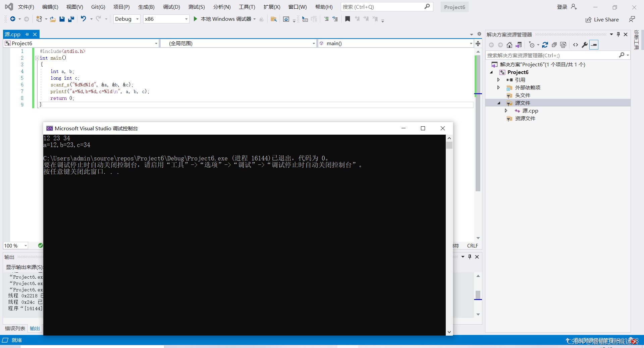Open the 文件(F) menu
644x348 pixels.
click(26, 7)
